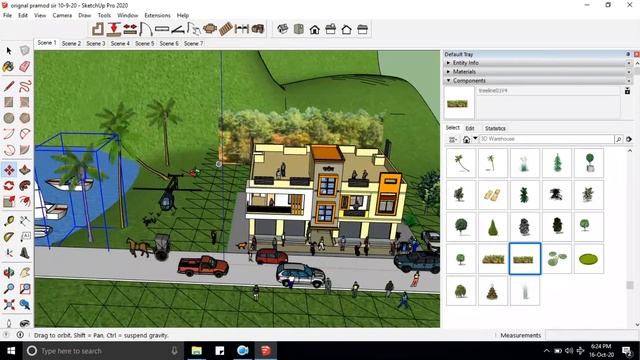Click the component name field treeline
640x360 pixels.
point(548,91)
